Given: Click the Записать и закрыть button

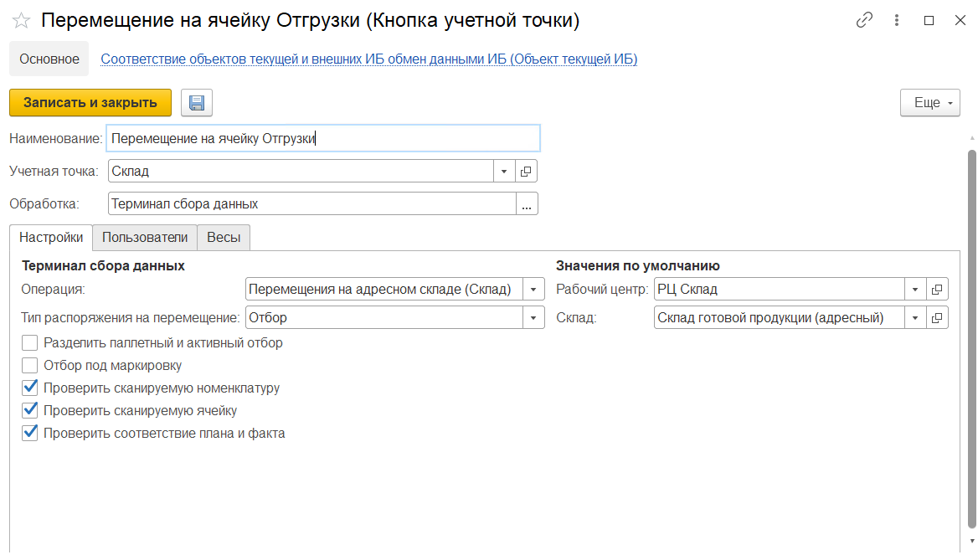Looking at the screenshot, I should tap(90, 103).
